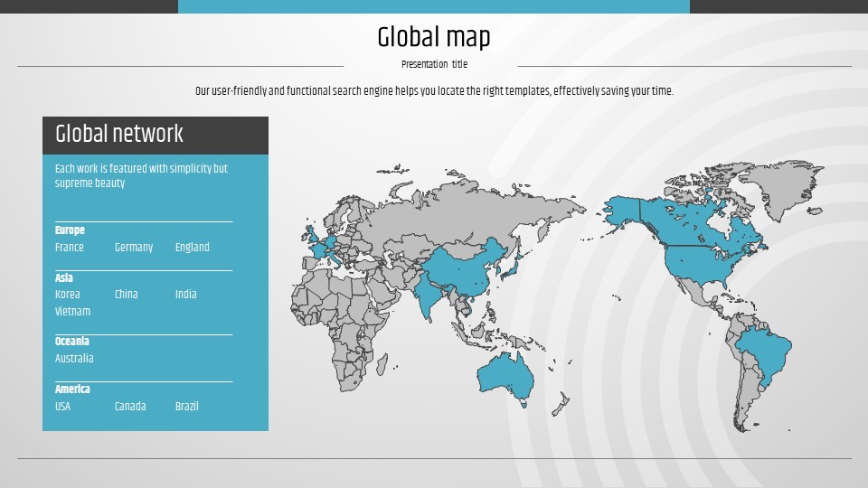Click the 'Global map' slide title

pyautogui.click(x=434, y=37)
